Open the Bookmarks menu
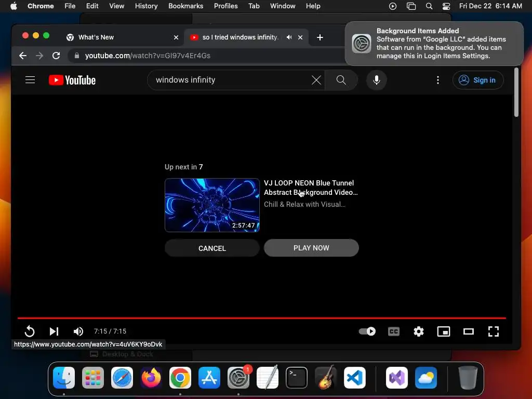The image size is (532, 399). pyautogui.click(x=185, y=6)
